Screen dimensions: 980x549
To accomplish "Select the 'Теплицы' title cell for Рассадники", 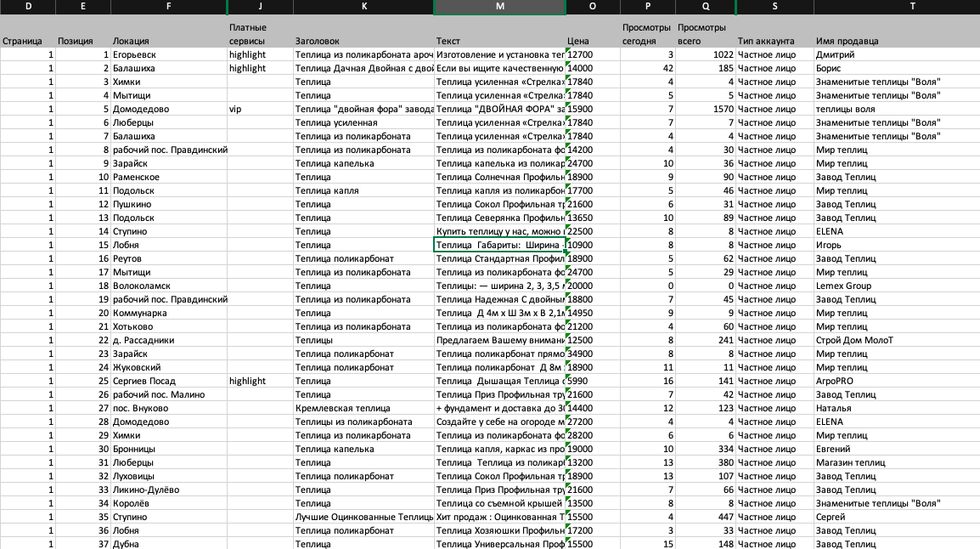I will [x=363, y=340].
